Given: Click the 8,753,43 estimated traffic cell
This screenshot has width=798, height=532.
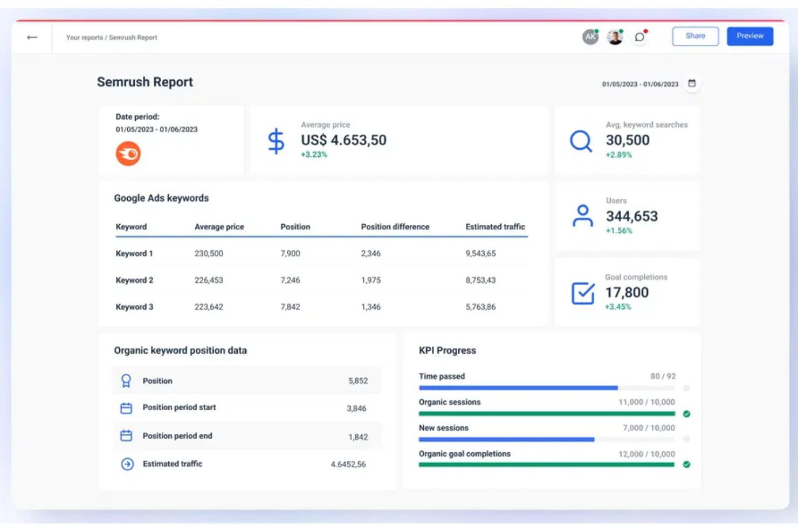Looking at the screenshot, I should click(481, 280).
